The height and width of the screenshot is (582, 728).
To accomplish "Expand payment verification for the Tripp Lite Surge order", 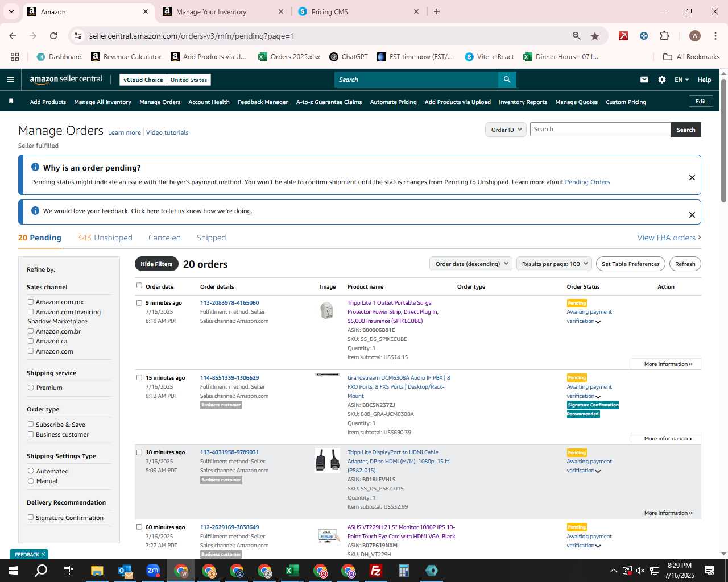I will (x=598, y=322).
